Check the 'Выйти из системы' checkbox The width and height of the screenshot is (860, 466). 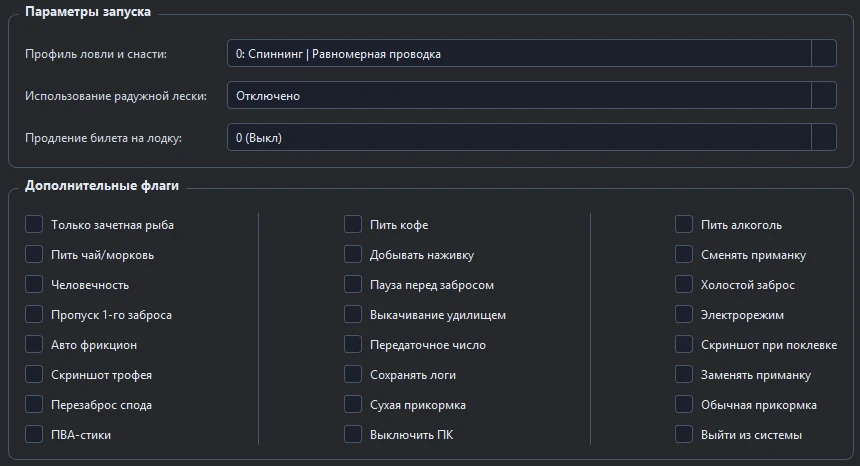[x=684, y=434]
